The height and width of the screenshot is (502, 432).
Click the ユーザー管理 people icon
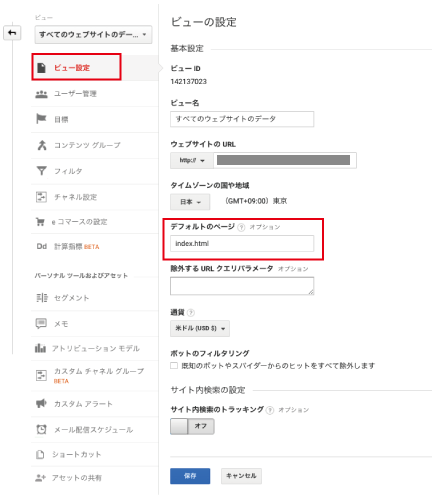click(41, 94)
